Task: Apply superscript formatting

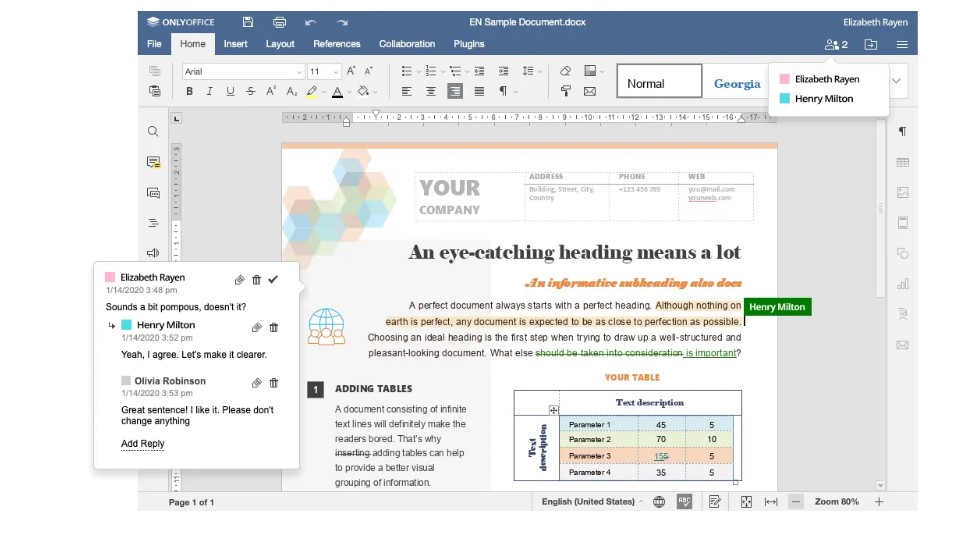Action: (x=271, y=92)
